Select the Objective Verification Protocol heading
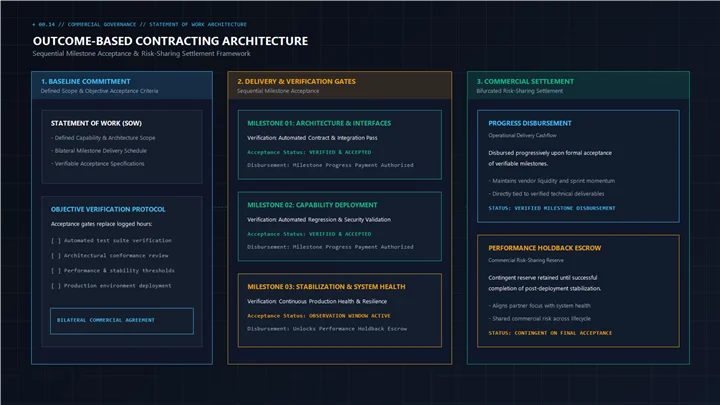Screen dimensions: 720x405 point(108,209)
